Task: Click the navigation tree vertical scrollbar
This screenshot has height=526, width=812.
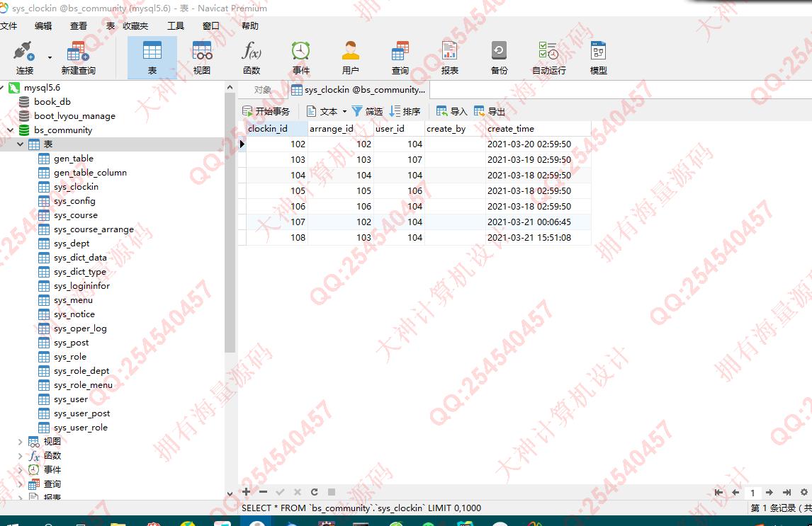Action: pyautogui.click(x=230, y=223)
